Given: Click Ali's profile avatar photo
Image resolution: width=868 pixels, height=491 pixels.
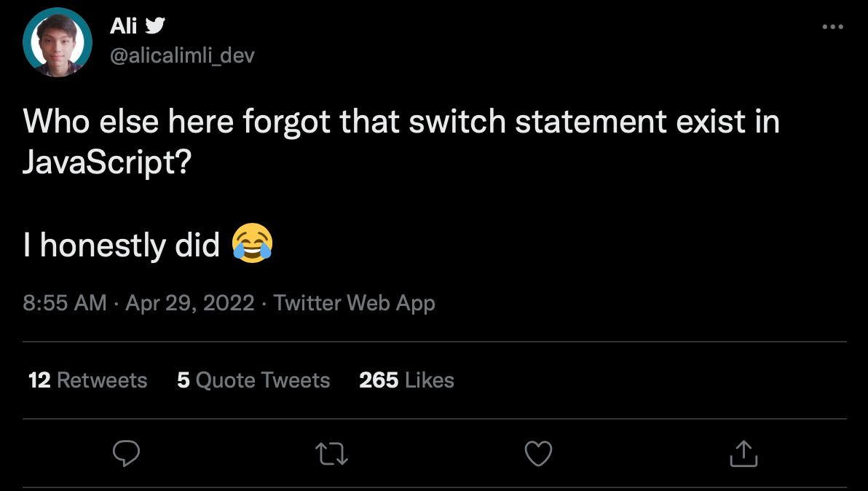Looking at the screenshot, I should (x=58, y=42).
